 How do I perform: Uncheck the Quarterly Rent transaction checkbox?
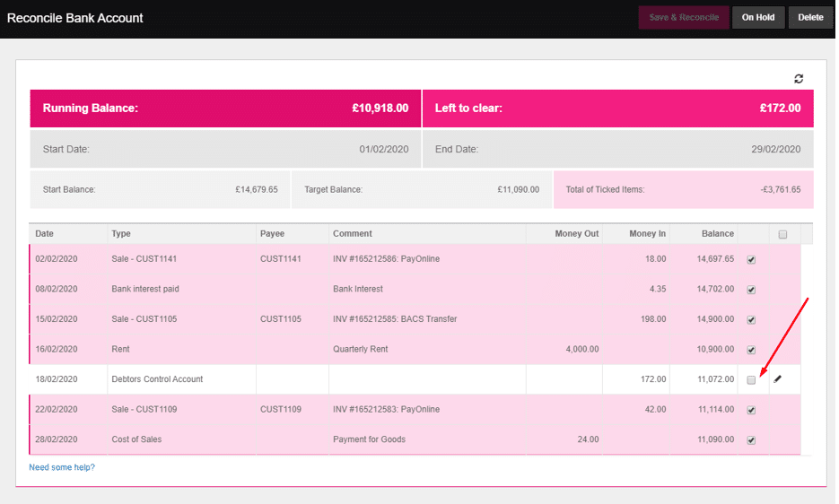[751, 350]
